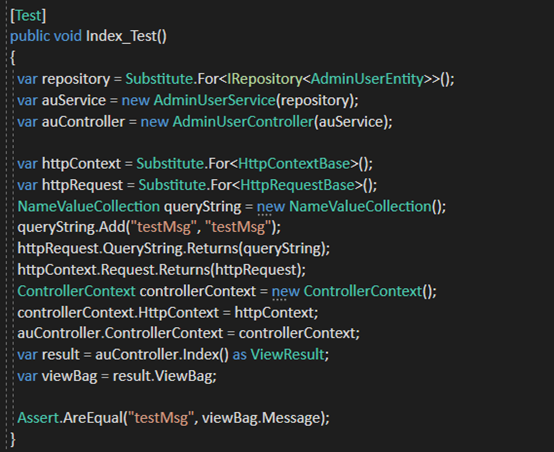Click the underlined new keyword before ControllerContext()
This screenshot has width=554, height=452.
[285, 292]
